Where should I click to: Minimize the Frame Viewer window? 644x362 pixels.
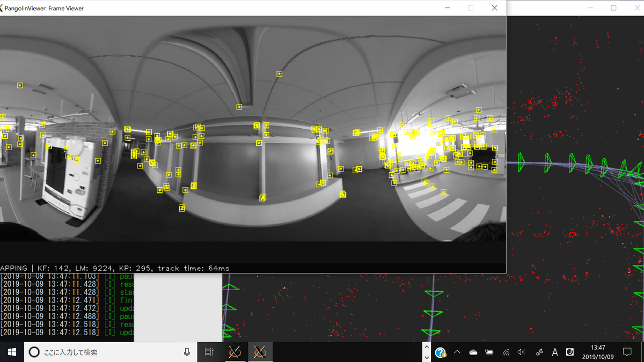447,8
